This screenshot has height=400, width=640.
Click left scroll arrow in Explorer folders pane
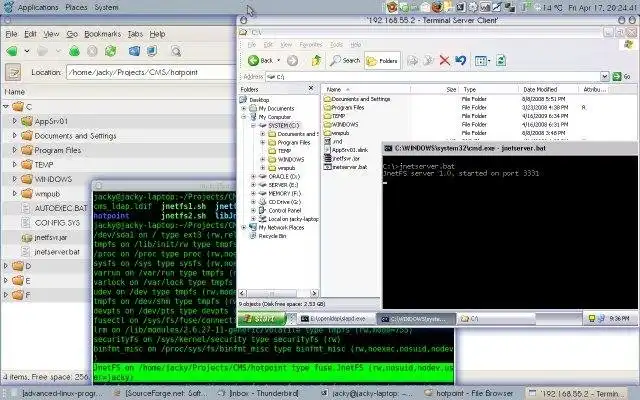click(242, 293)
